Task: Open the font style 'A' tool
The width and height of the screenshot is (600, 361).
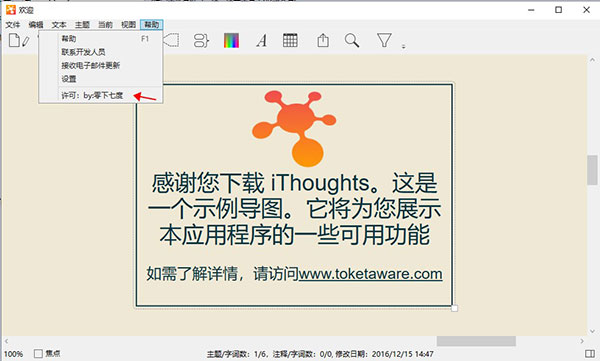Action: coord(262,40)
